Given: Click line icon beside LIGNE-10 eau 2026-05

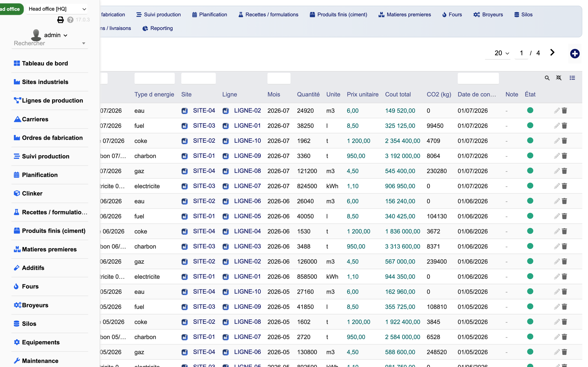Looking at the screenshot, I should (x=226, y=292).
